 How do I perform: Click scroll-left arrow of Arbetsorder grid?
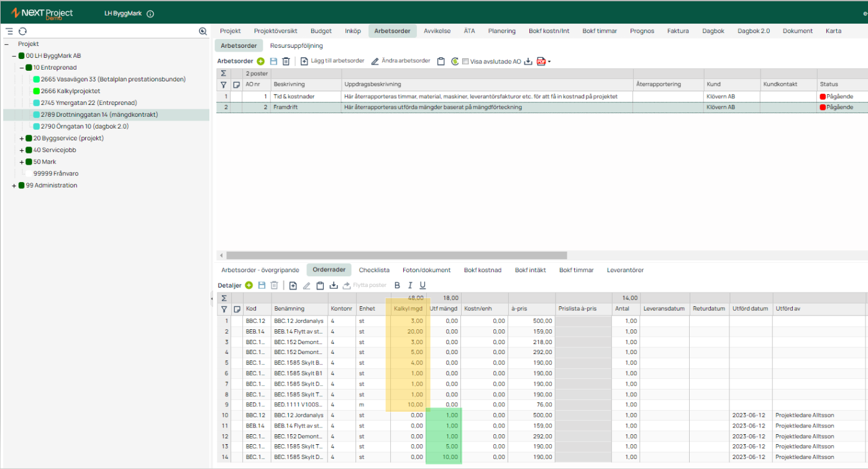pyautogui.click(x=220, y=255)
